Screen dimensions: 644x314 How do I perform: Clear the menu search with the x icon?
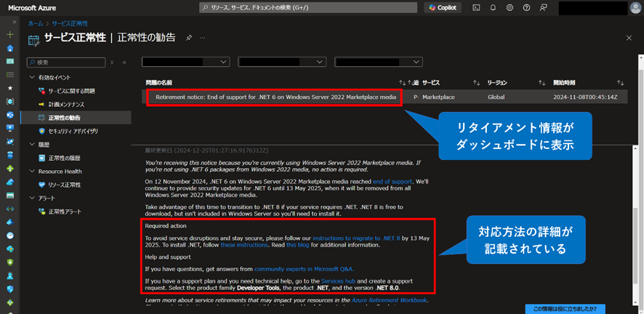pyautogui.click(x=112, y=63)
